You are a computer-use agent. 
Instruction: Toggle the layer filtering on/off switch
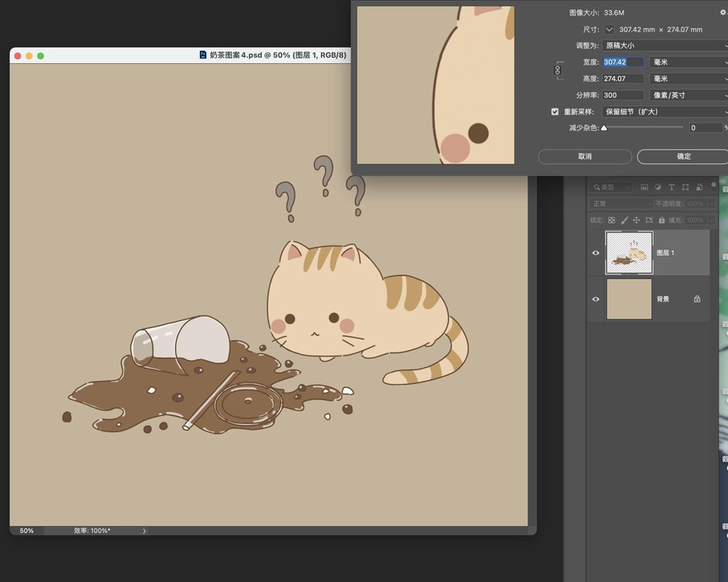pos(713,186)
